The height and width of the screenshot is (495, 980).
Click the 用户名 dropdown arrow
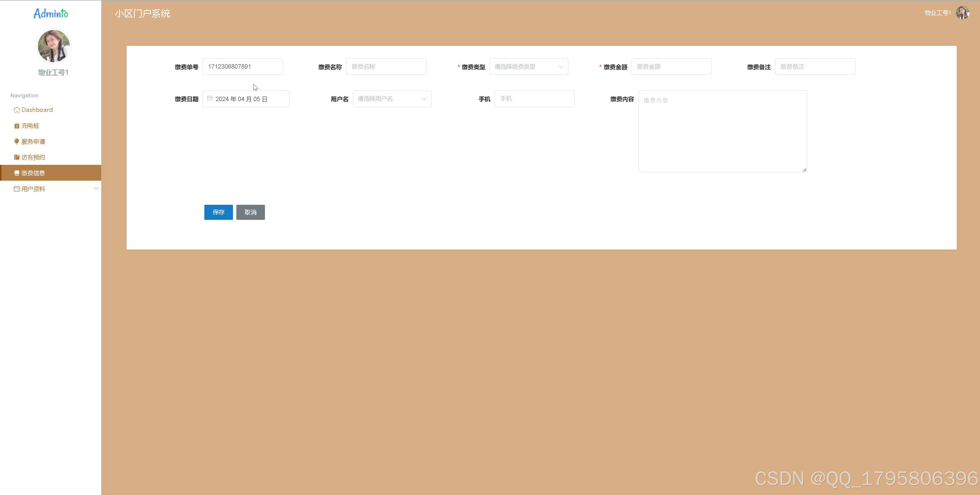point(424,99)
